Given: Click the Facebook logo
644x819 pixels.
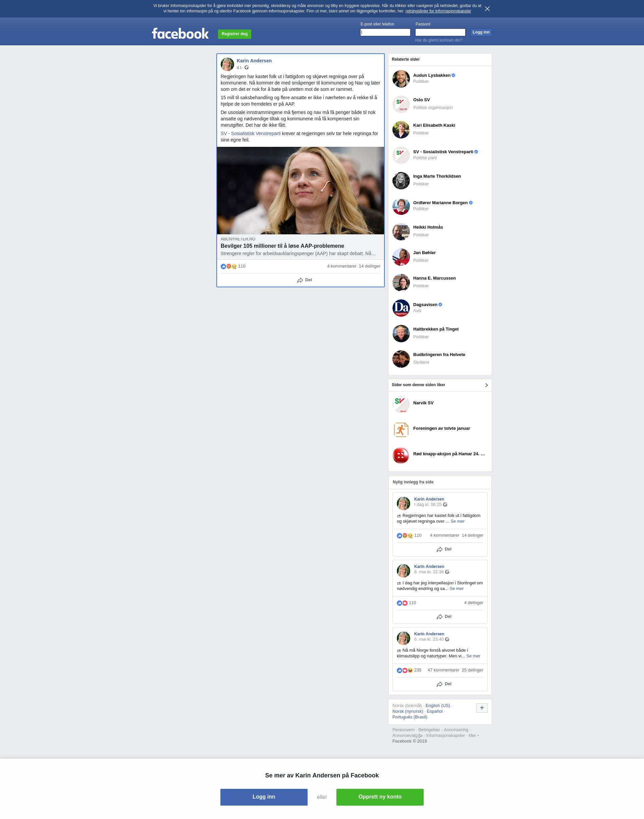Looking at the screenshot, I should 180,34.
